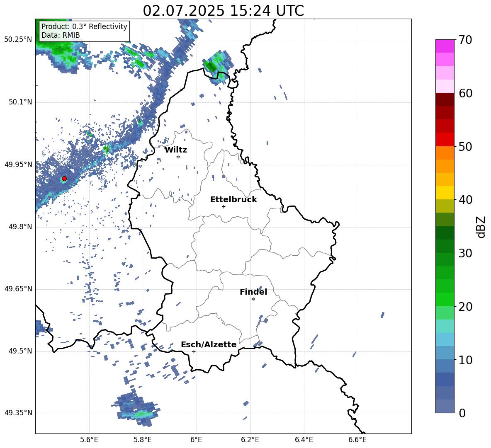Viewport: 491px width, 448px height.
Task: Click the Data: RMIB text
Action: coord(61,35)
